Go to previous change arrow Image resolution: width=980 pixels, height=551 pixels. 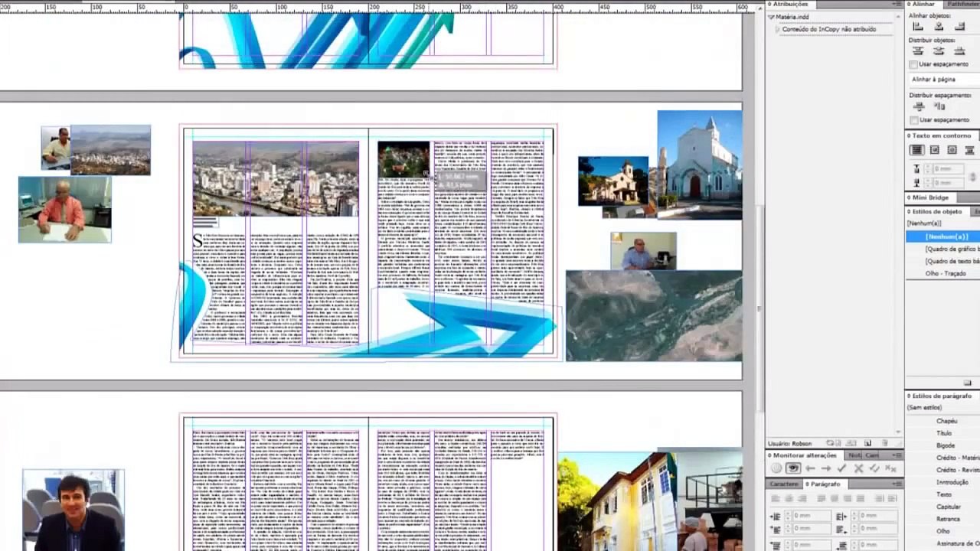coord(810,468)
